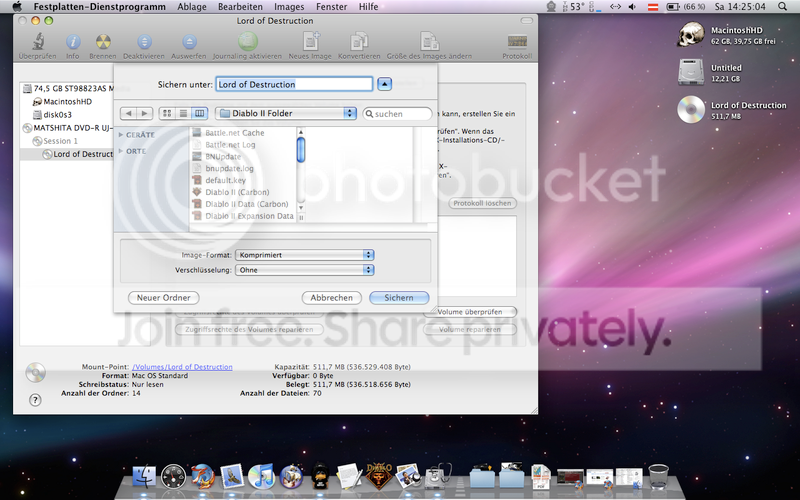Image resolution: width=800 pixels, height=500 pixels.
Task: Open the Verschlüsselung Ohne dropdown
Action: [x=305, y=270]
